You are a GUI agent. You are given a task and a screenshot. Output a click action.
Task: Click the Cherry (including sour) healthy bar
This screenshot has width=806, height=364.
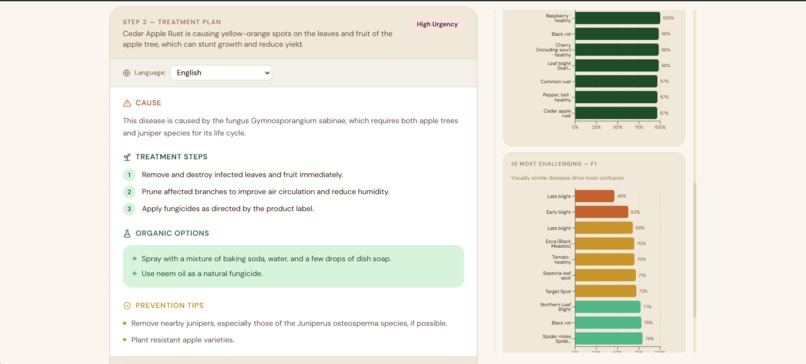click(617, 50)
